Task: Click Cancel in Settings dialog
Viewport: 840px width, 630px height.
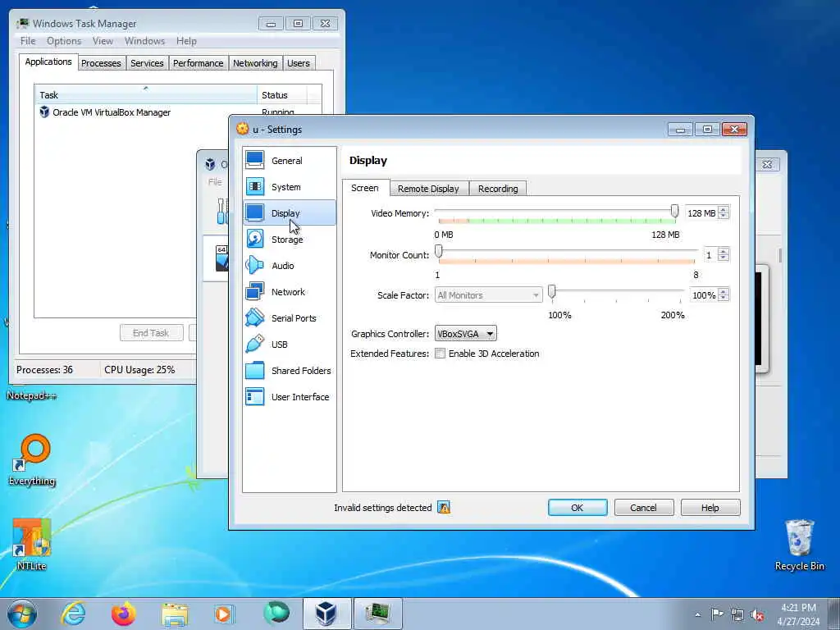Action: point(643,507)
